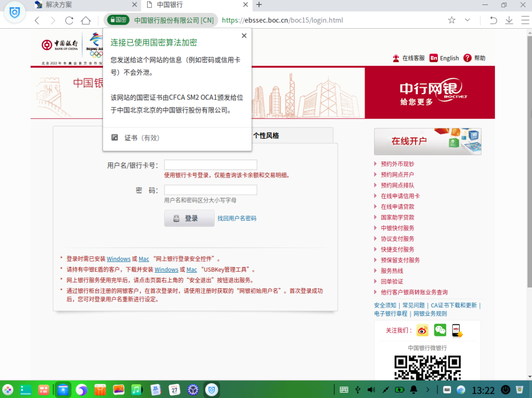Close the 中国银行 tab
The image size is (532, 398).
pyautogui.click(x=246, y=5)
